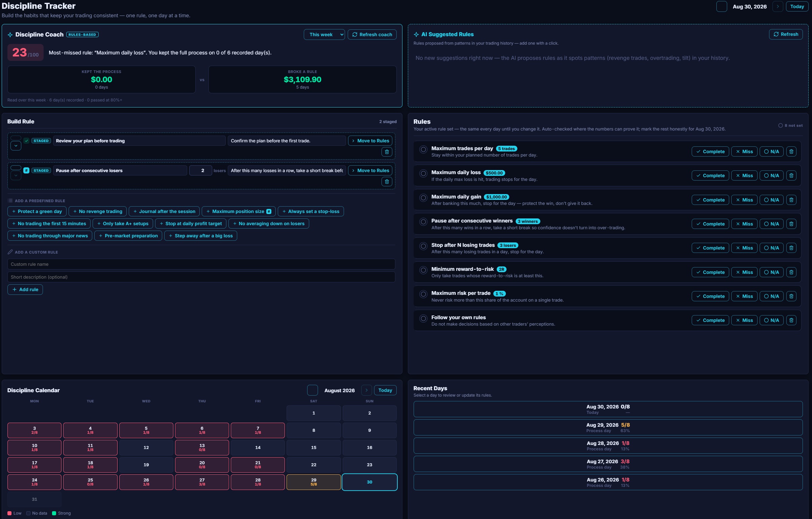Select calendar day 29 showing 5/8
Viewport: 812px width, 519px height.
coord(314,482)
